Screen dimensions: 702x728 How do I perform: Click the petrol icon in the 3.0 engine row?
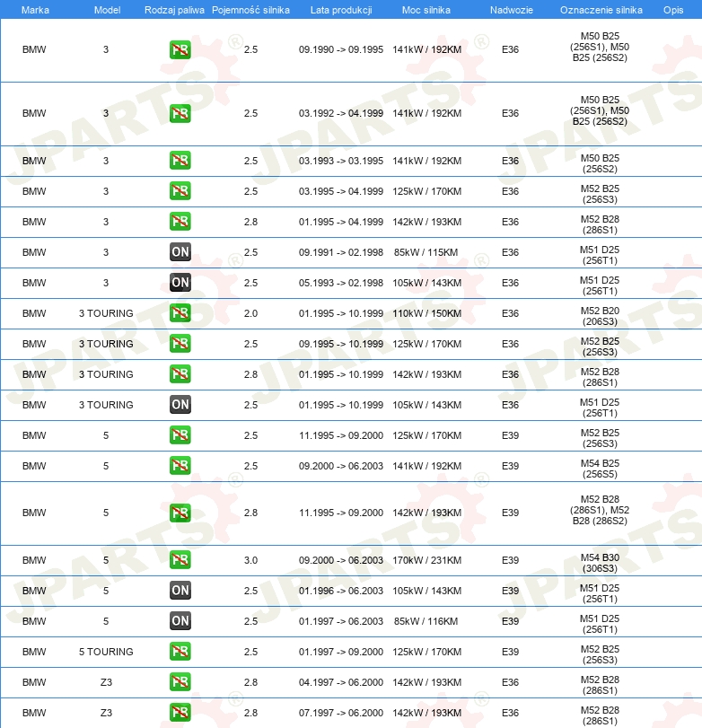[180, 560]
